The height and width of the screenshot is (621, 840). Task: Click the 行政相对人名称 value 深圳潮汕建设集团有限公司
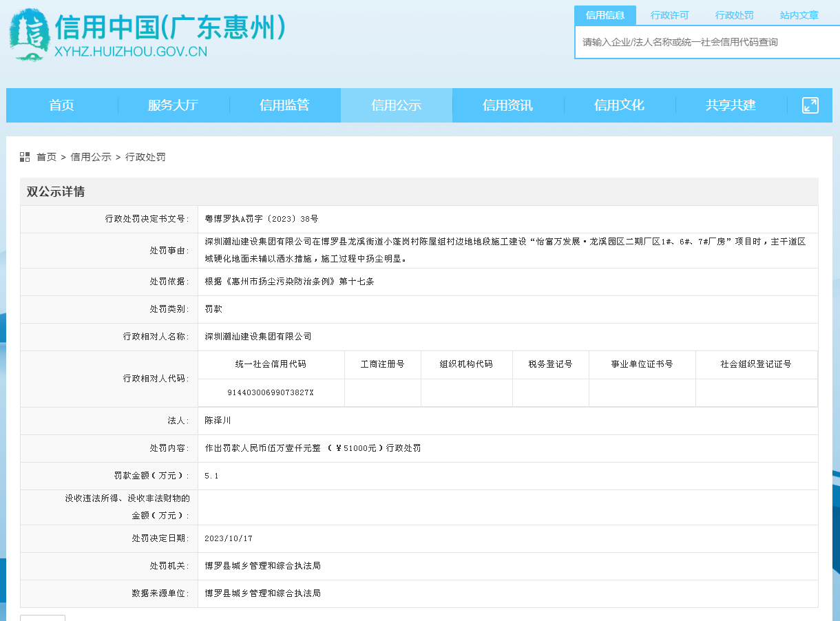click(258, 337)
